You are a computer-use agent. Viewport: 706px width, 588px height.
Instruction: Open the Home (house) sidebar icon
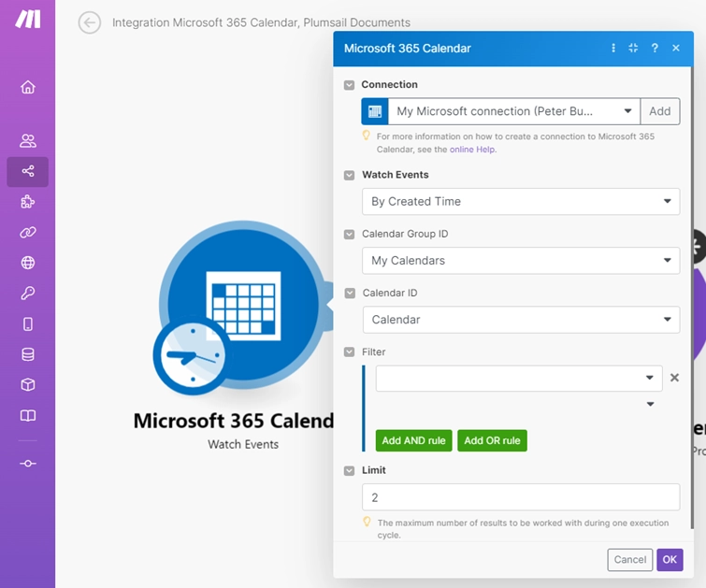(28, 87)
